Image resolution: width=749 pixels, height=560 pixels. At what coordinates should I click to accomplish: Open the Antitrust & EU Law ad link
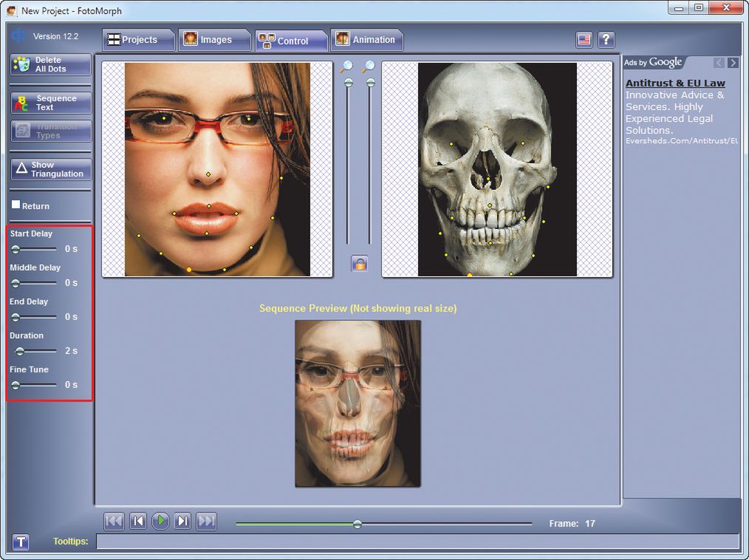675,83
